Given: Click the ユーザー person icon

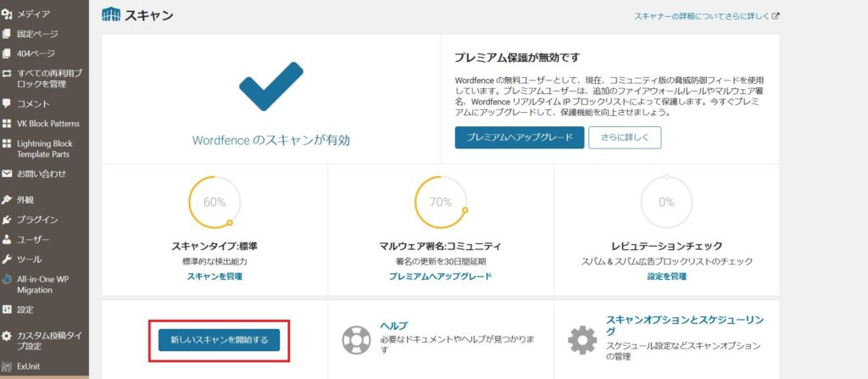Looking at the screenshot, I should 7,239.
